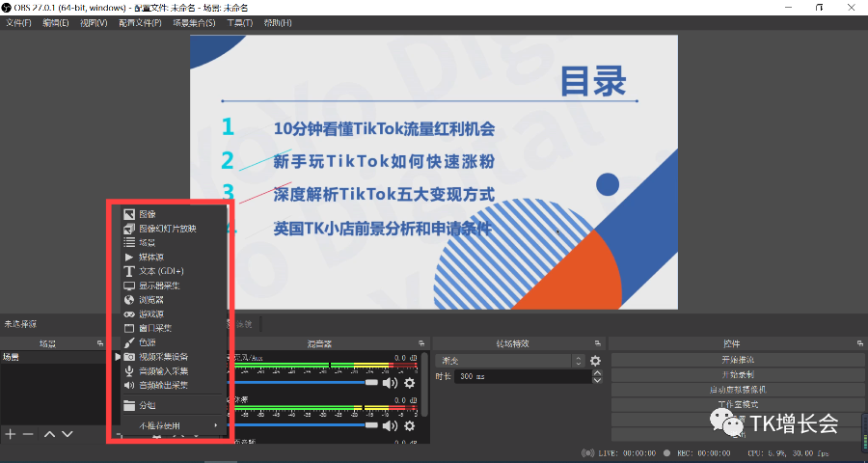This screenshot has height=463, width=868.
Task: Click the REC status dot icon
Action: pos(667,453)
